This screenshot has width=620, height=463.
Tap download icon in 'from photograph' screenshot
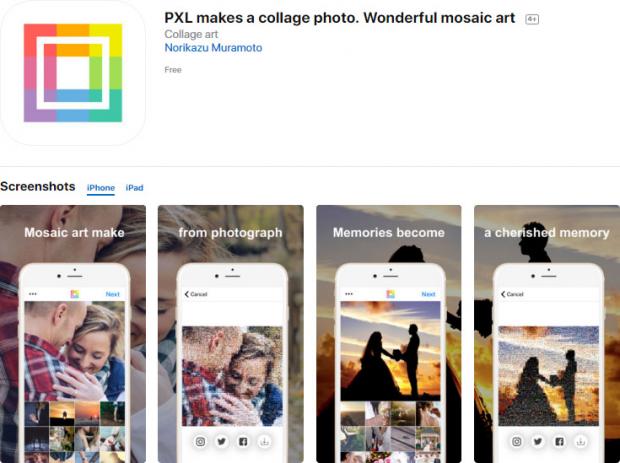coord(265,441)
